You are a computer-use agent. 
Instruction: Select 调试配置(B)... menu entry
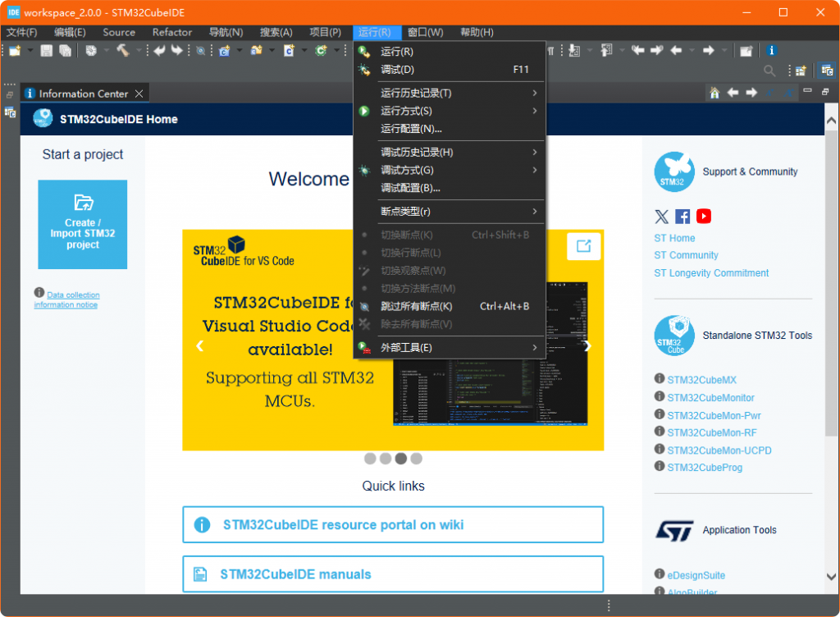pyautogui.click(x=410, y=188)
